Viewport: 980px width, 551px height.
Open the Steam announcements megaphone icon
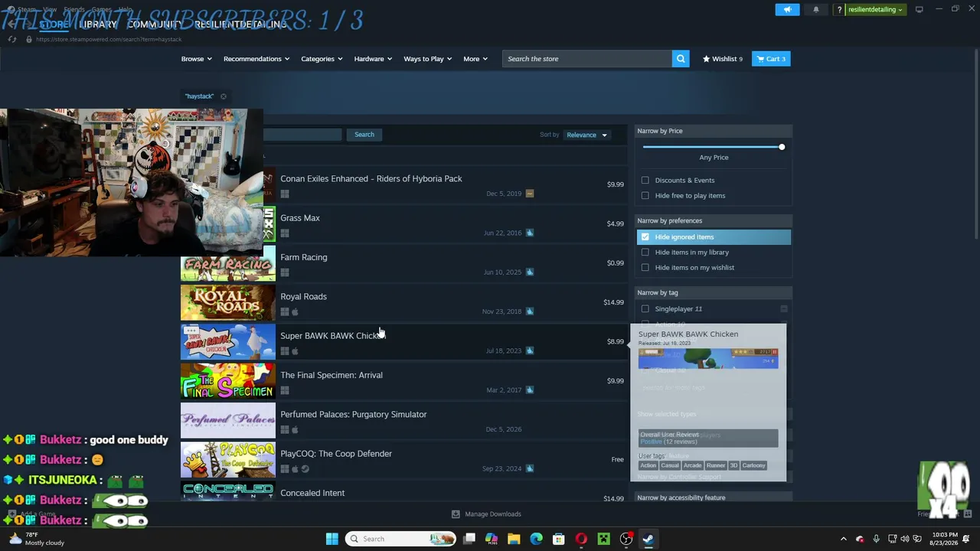click(x=787, y=9)
